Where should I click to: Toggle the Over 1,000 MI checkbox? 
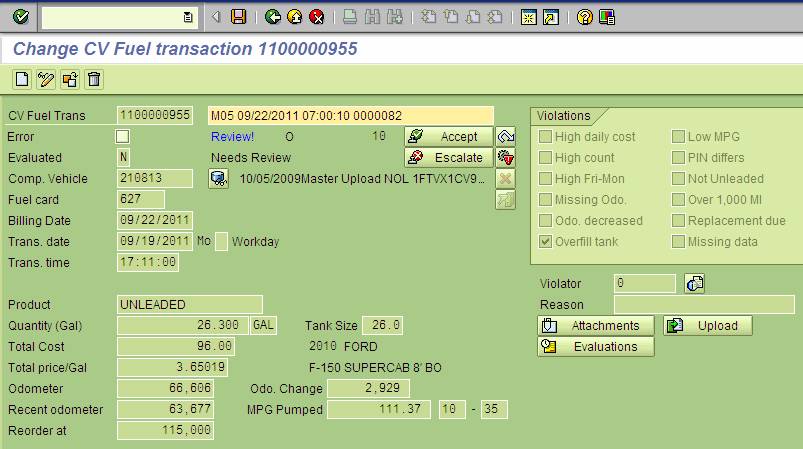click(x=678, y=200)
